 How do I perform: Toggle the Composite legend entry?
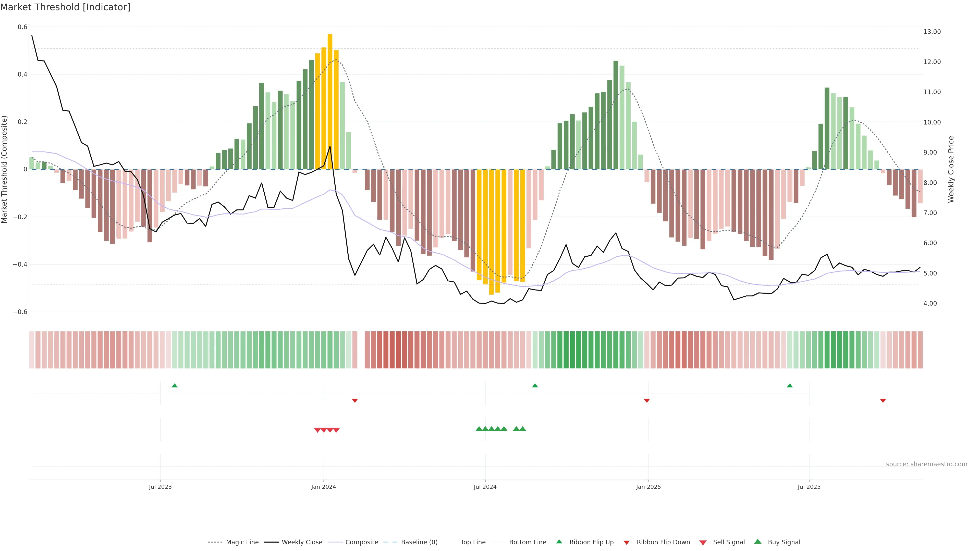tap(361, 542)
